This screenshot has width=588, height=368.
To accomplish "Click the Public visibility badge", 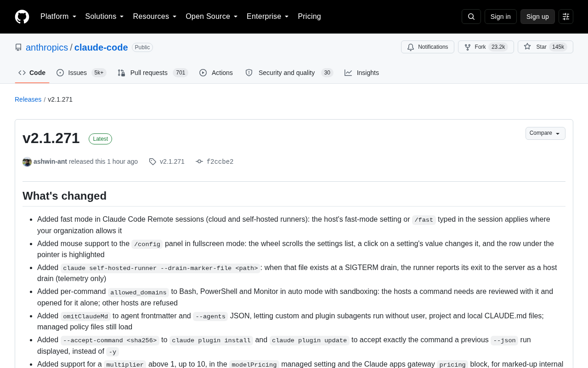I will click(142, 47).
